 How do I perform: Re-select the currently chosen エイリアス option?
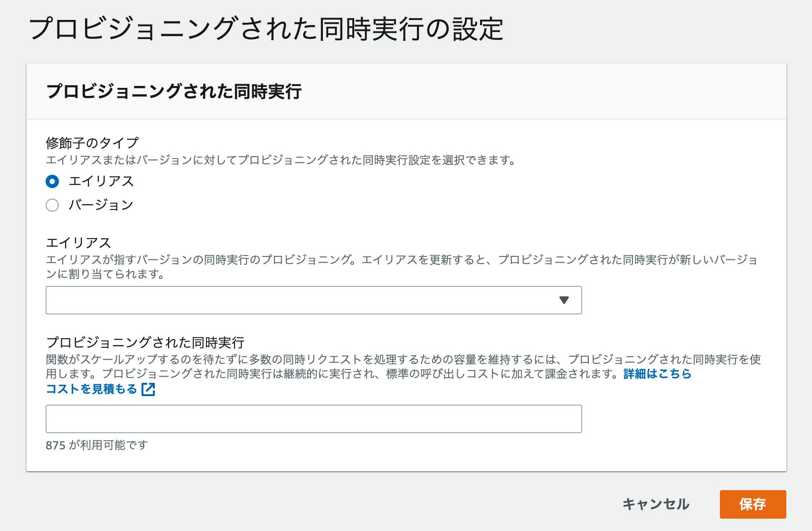click(52, 181)
